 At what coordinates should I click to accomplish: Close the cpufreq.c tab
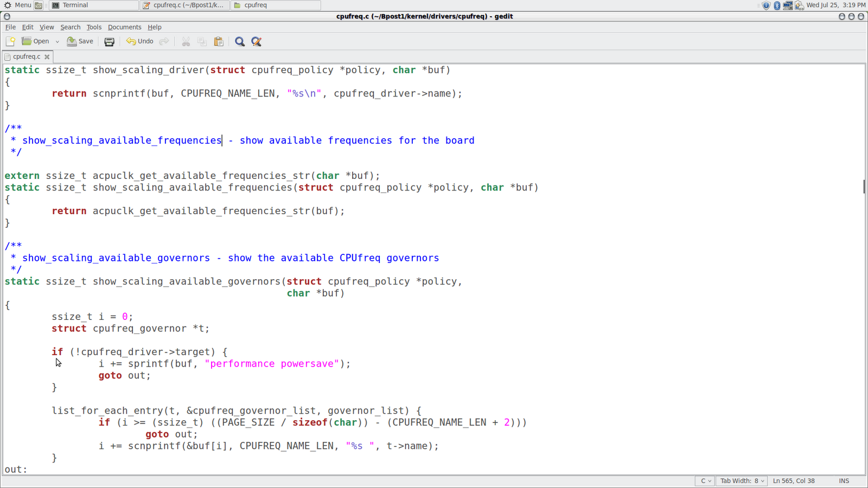pos(47,56)
